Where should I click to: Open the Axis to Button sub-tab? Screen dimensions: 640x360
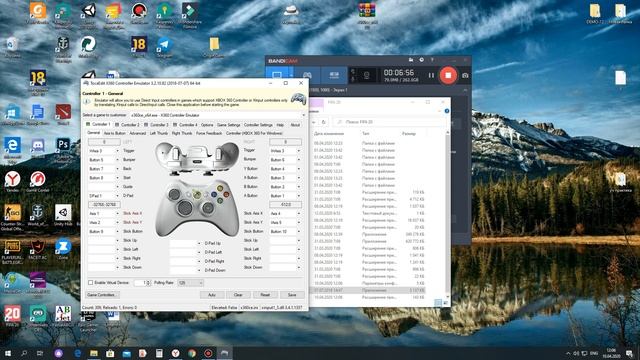115,133
